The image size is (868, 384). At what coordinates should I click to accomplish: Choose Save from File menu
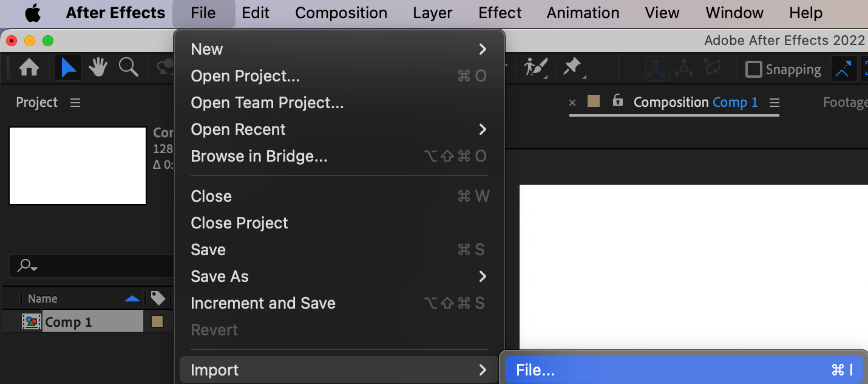pos(339,250)
